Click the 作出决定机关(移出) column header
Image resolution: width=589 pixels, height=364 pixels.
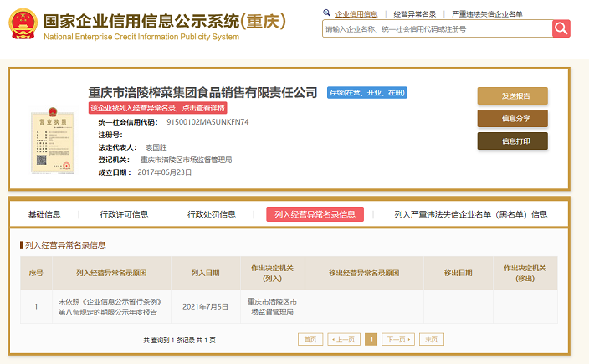tap(525, 273)
